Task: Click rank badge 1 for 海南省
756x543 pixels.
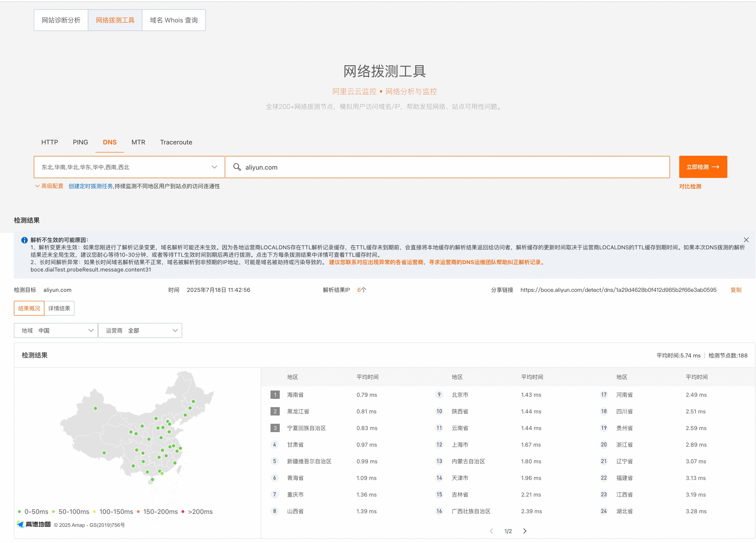Action: pos(275,395)
